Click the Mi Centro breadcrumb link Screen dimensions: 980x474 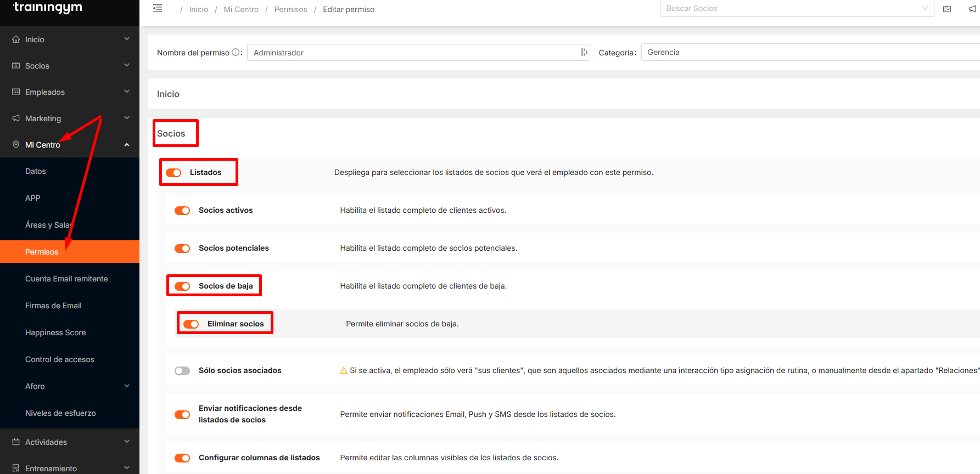click(x=241, y=9)
